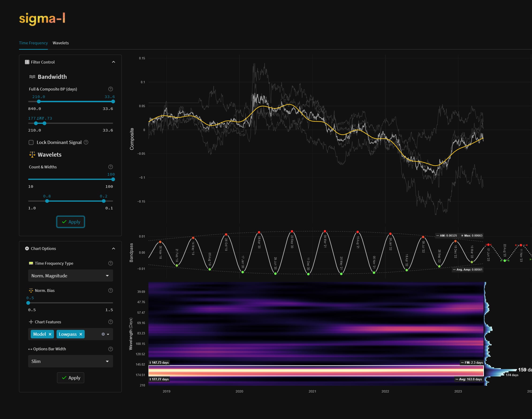The width and height of the screenshot is (532, 419).
Task: Click help icon beside Norm. Bias
Action: 110,291
